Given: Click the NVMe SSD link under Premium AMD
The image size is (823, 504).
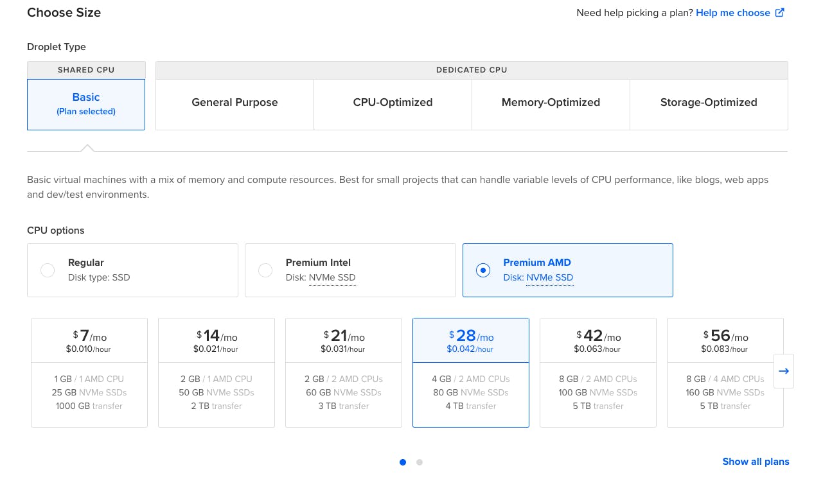Looking at the screenshot, I should pos(549,278).
